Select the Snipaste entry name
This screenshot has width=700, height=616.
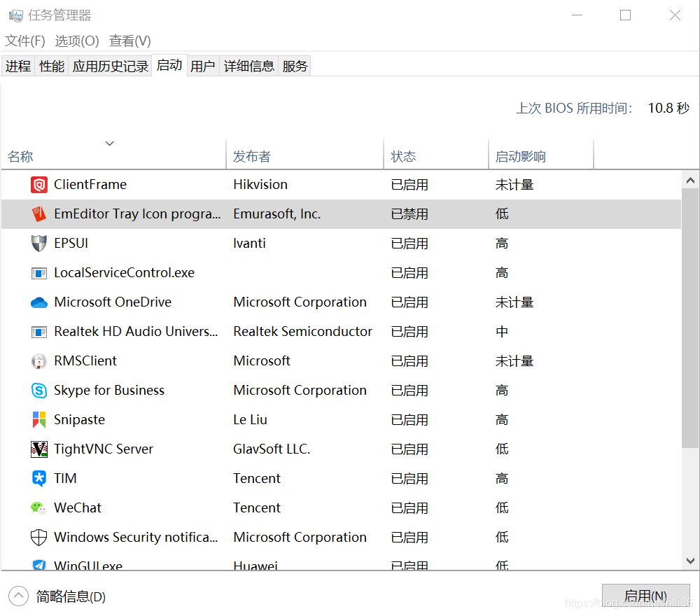pos(80,419)
